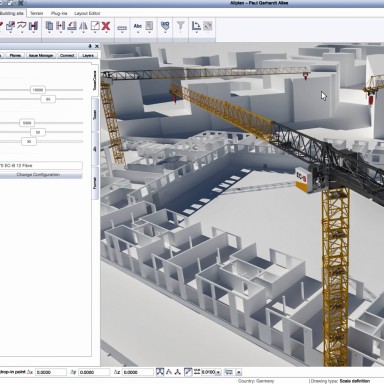Image resolution: width=384 pixels, height=384 pixels.
Task: Click the red X delete tool
Action: click(106, 26)
